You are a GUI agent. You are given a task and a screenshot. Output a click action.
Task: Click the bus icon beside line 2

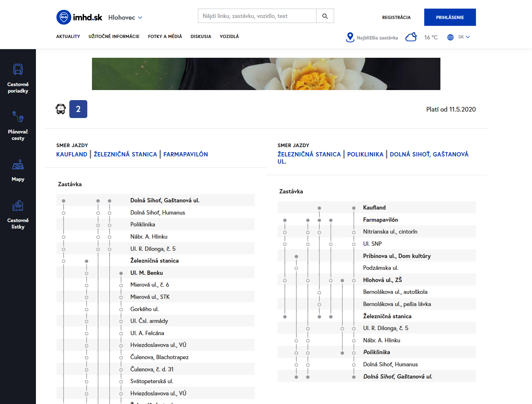tap(61, 109)
